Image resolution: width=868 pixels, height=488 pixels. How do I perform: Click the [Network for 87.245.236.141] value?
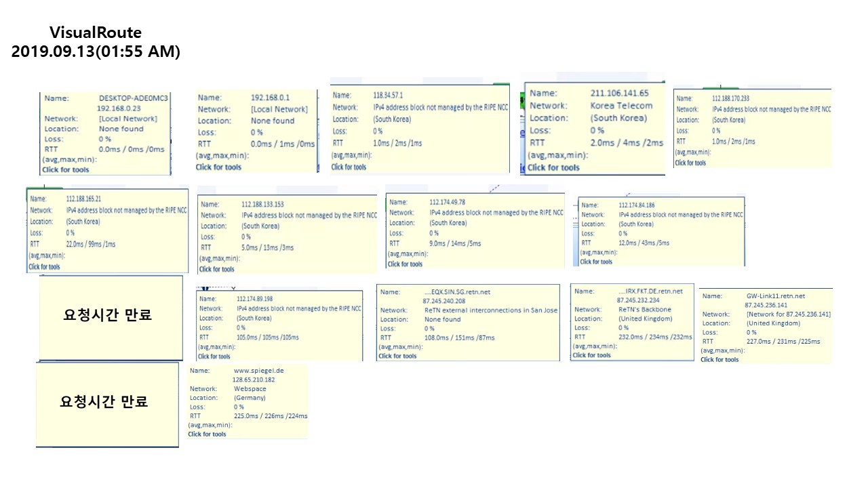point(788,314)
